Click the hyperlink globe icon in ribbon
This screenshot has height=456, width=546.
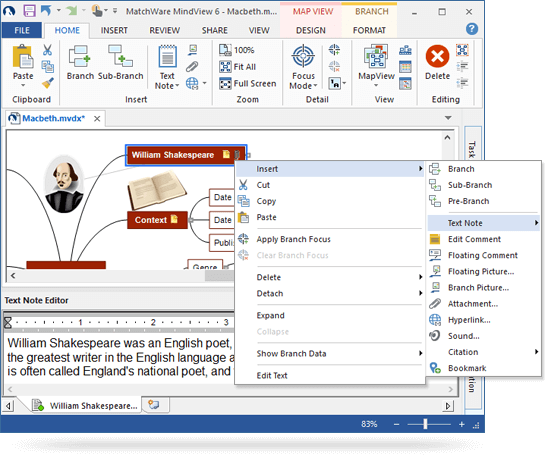click(192, 83)
